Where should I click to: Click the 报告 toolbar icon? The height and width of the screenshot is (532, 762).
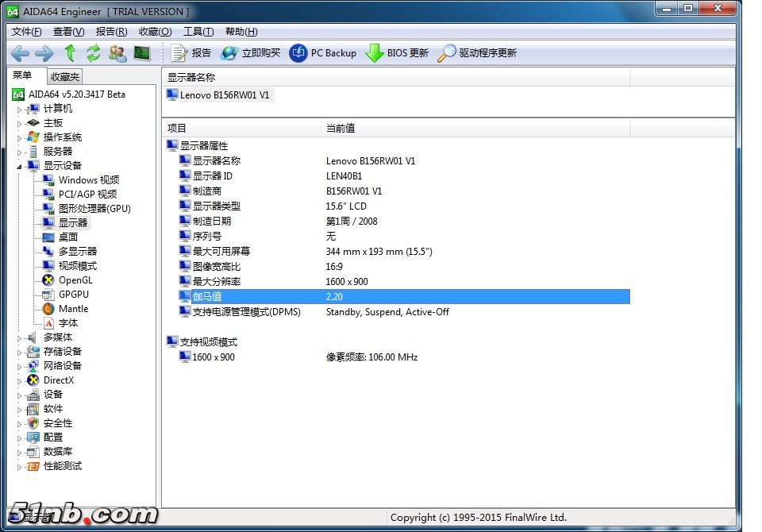tap(193, 53)
